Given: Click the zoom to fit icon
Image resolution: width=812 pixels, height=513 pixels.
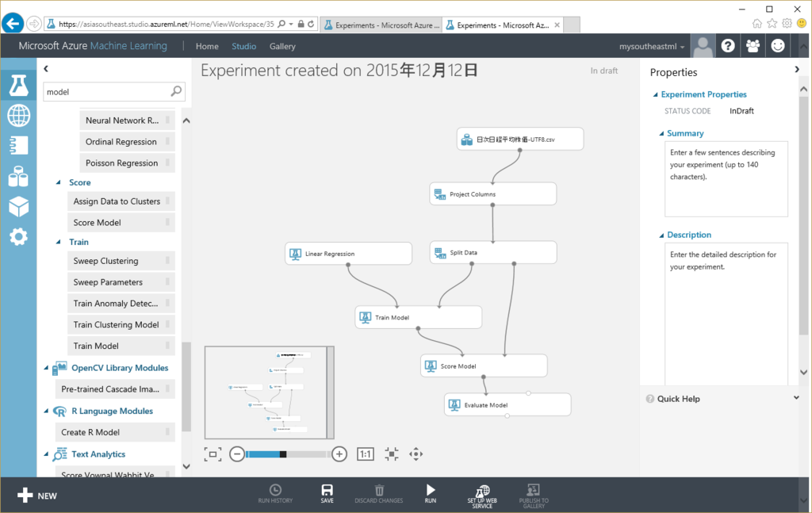Looking at the screenshot, I should click(392, 454).
